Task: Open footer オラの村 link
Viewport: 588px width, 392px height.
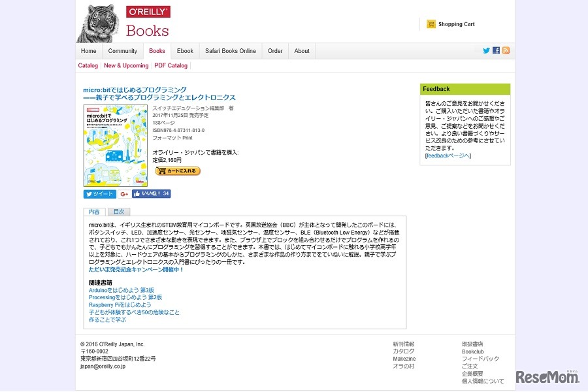Action: pos(404,367)
